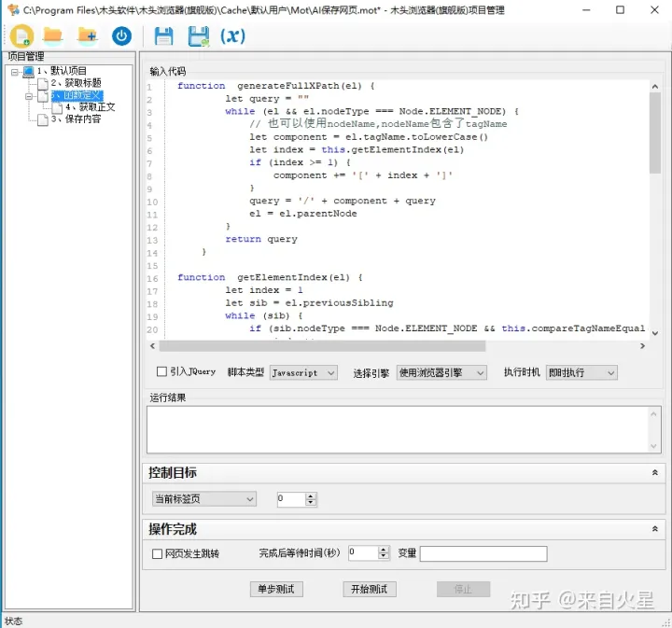Click the 开始测试 button
This screenshot has width=672, height=628.
pyautogui.click(x=369, y=589)
